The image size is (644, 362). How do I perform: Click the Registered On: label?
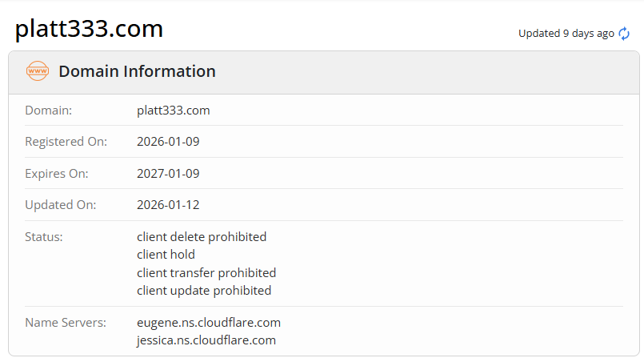[x=66, y=142]
